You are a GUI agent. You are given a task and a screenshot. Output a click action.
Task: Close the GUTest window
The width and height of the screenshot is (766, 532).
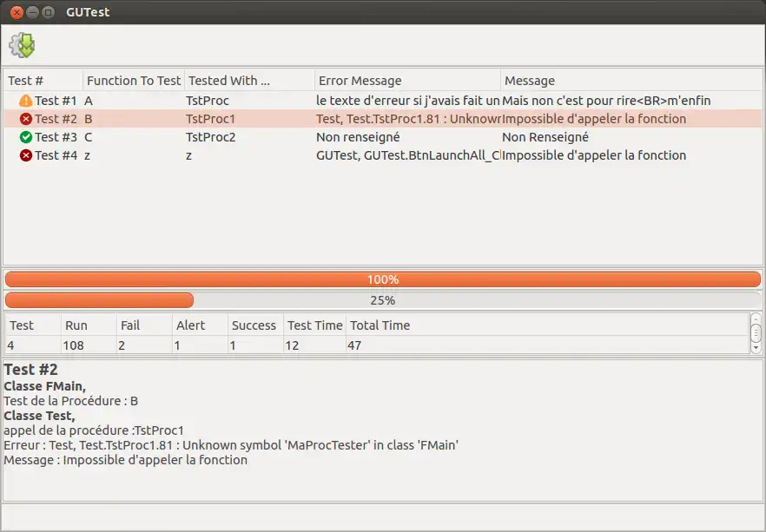(x=17, y=12)
